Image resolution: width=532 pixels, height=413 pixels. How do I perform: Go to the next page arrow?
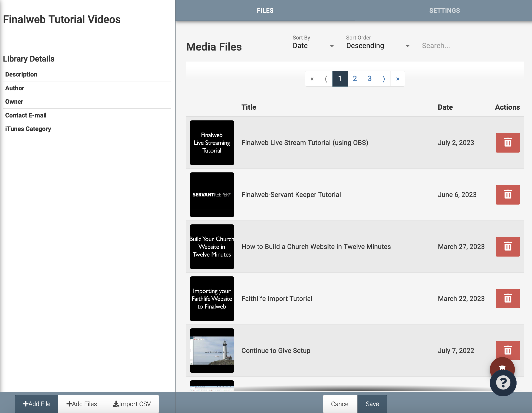(x=384, y=79)
